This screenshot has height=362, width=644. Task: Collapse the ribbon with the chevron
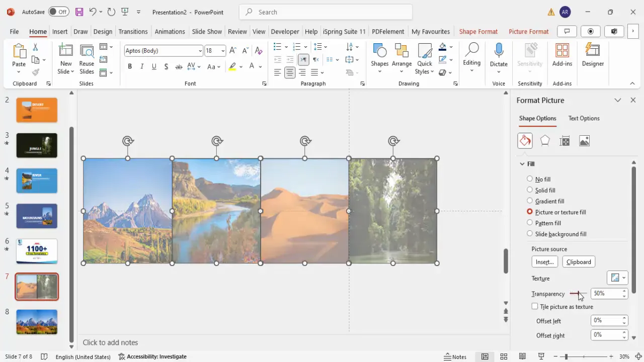[632, 83]
